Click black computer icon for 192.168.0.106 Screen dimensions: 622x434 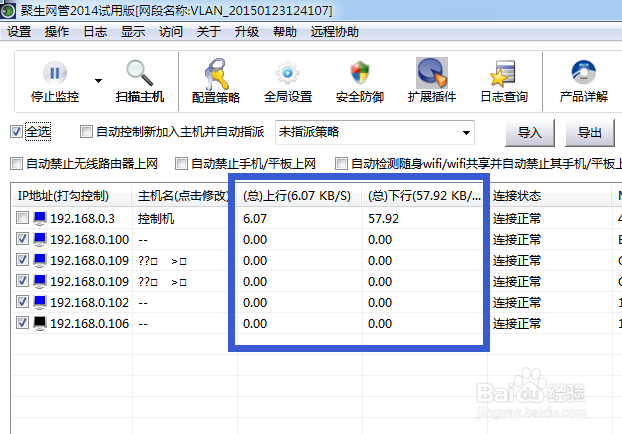[x=40, y=323]
